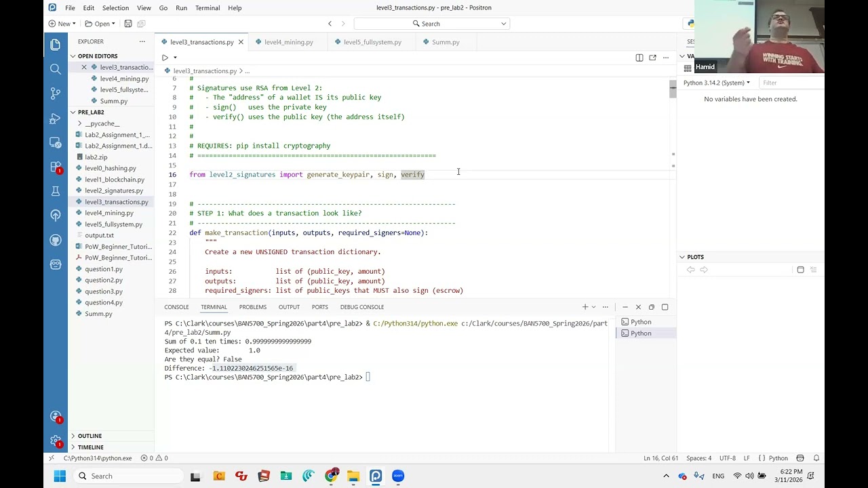Click the Save file icon in toolbar
868x488 pixels.
[127, 24]
